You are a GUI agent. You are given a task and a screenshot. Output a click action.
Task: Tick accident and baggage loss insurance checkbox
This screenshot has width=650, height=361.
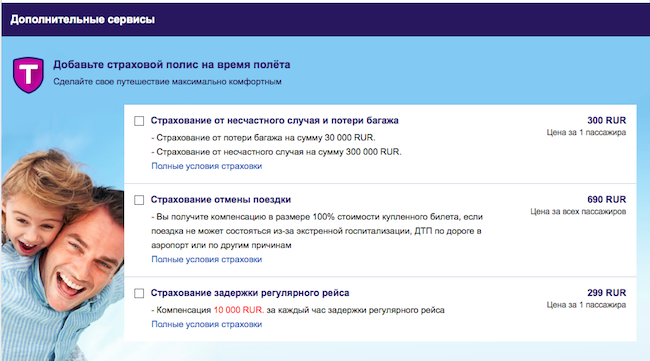coord(139,121)
